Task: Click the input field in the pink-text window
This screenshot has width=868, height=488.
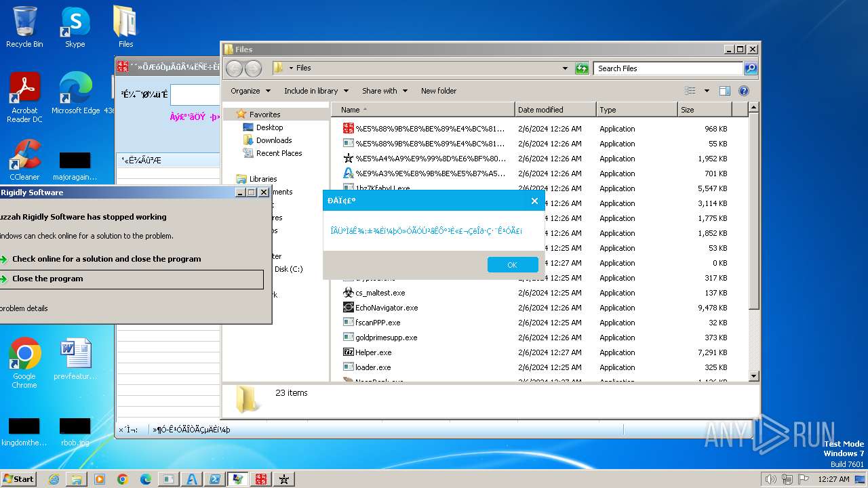Action: click(195, 94)
